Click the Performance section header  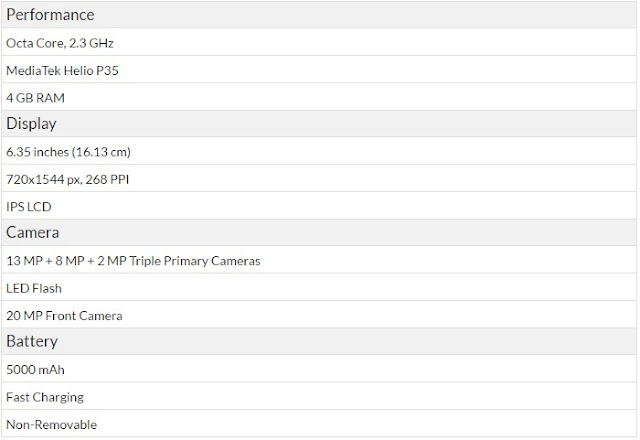[x=51, y=16]
